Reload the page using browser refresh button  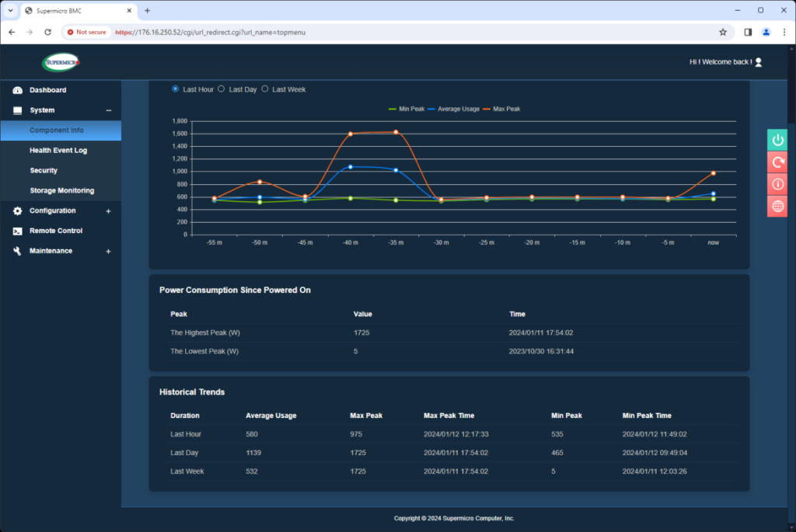pos(47,32)
